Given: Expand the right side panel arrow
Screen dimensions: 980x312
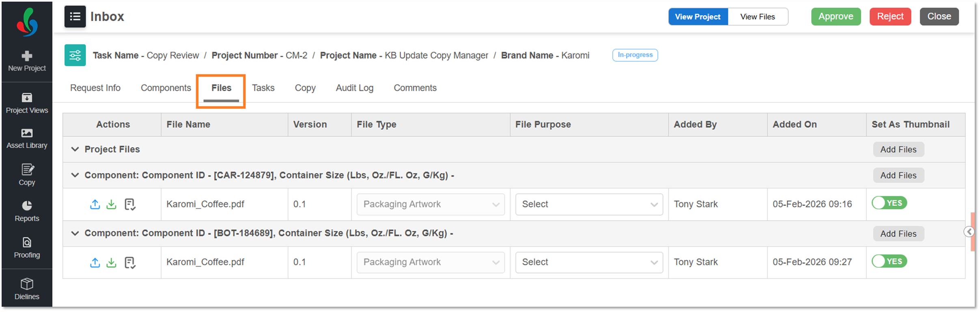Looking at the screenshot, I should [969, 232].
